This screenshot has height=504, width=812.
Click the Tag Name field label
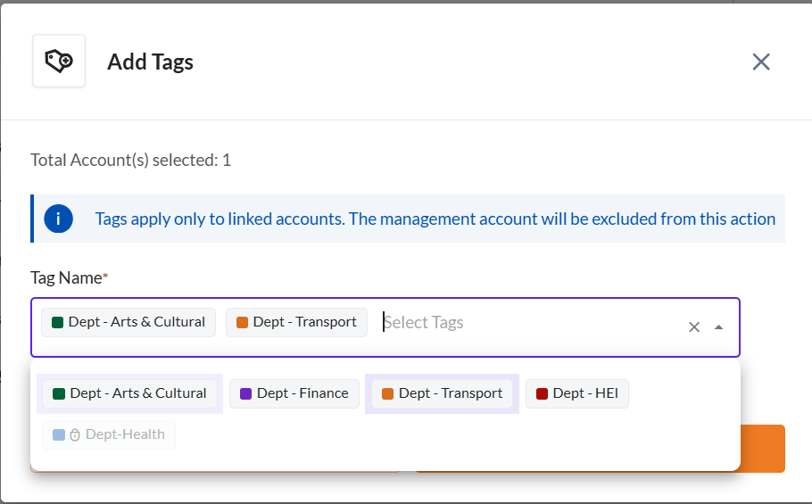coord(69,278)
